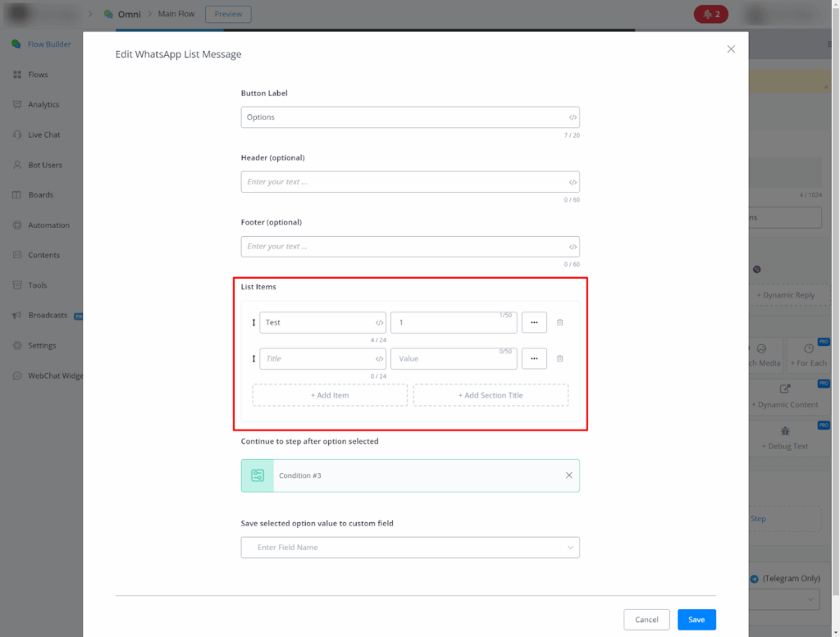Click the + Add Item button
The image size is (840, 637).
(x=330, y=395)
